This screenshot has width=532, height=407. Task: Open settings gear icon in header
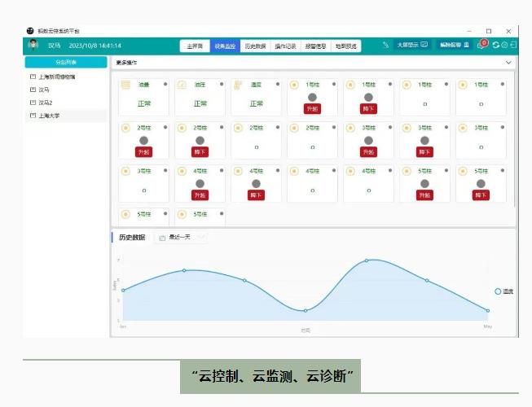(504, 46)
